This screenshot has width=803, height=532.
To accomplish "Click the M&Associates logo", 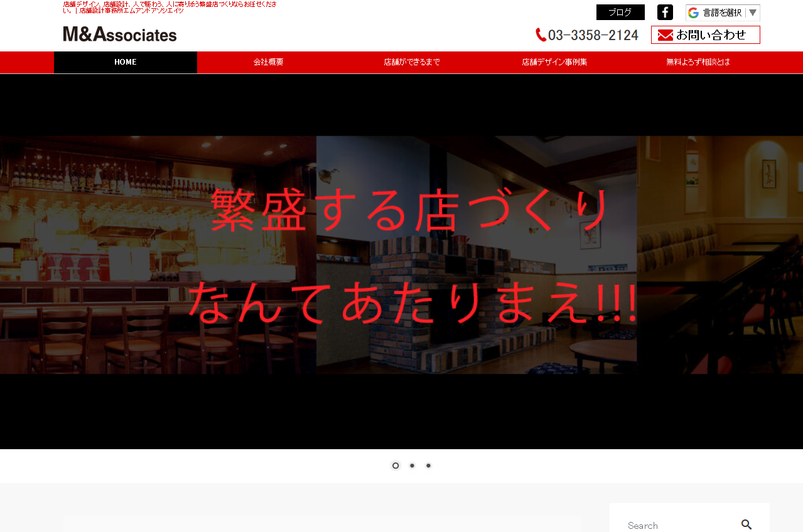I will (x=120, y=35).
